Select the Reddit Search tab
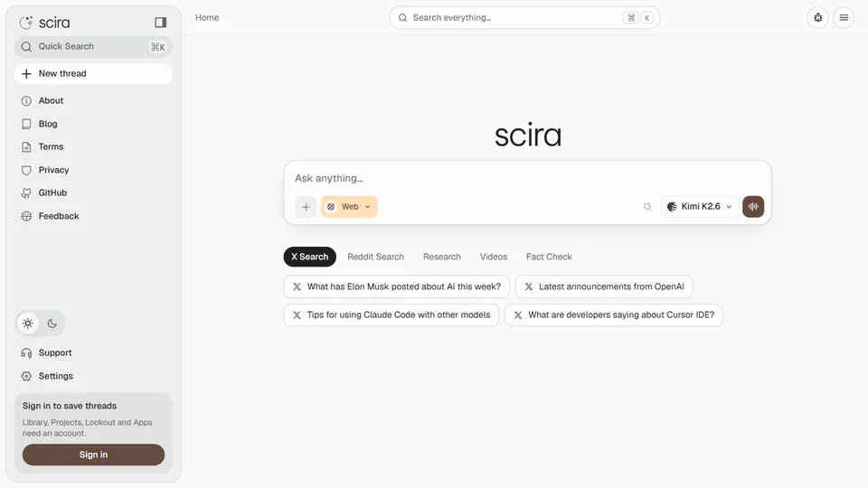 point(375,257)
